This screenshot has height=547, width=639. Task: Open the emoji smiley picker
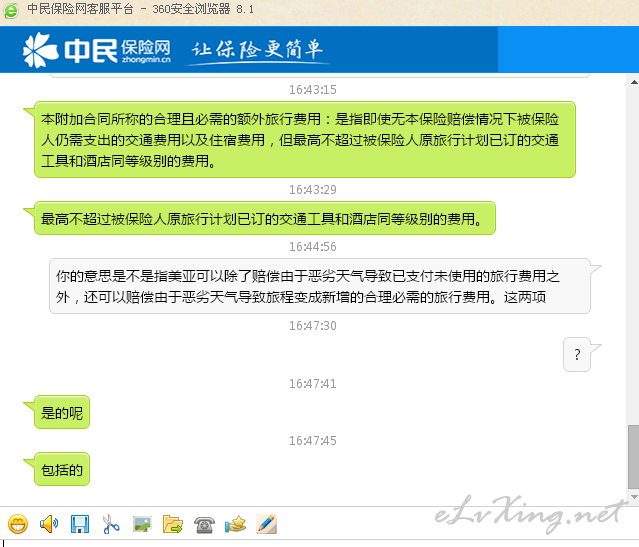pos(18,524)
